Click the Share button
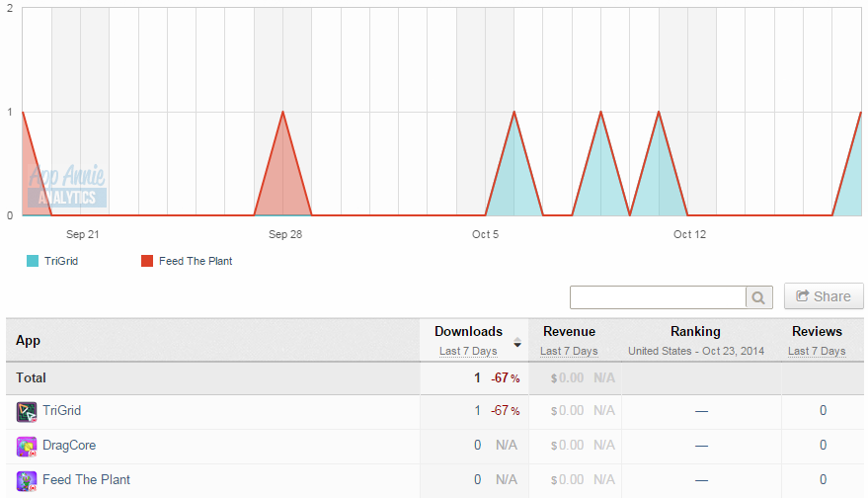The height and width of the screenshot is (498, 868). [x=824, y=296]
